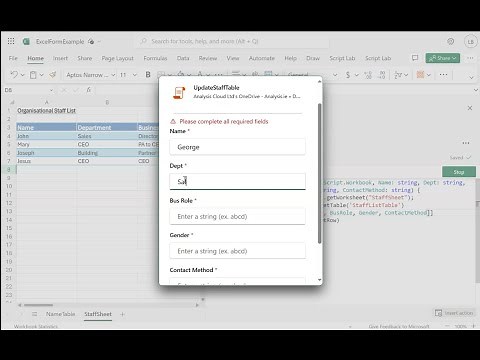Open the ribbon More options ellipsis
480x360 pixels.
(x=443, y=75)
